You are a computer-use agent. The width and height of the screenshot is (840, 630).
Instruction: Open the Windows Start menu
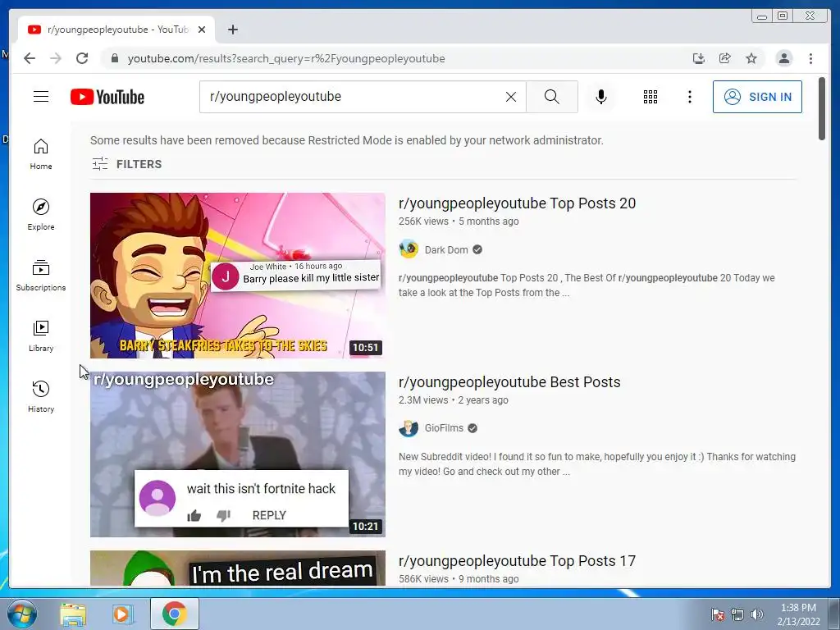21,614
